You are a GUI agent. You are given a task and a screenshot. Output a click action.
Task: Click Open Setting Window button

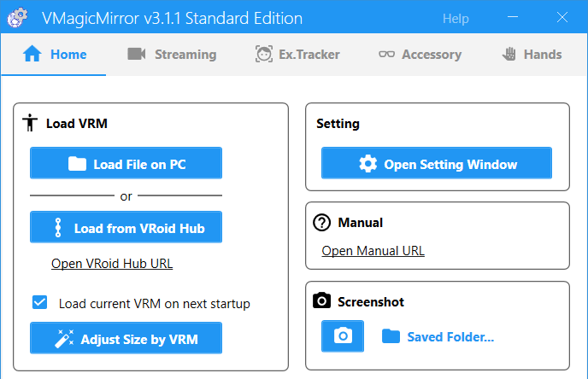click(x=437, y=163)
